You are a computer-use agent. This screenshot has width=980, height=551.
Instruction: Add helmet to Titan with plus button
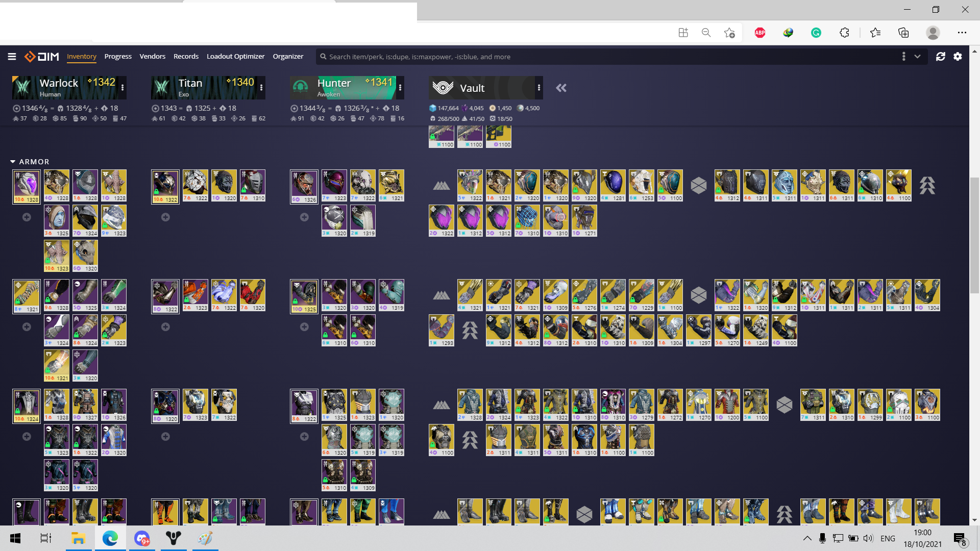(165, 217)
